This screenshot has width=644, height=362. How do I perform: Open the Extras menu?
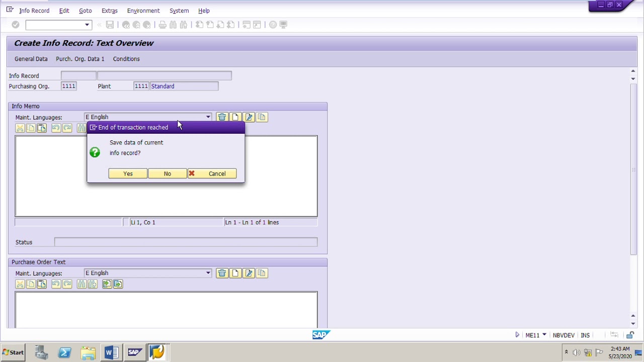click(x=109, y=11)
